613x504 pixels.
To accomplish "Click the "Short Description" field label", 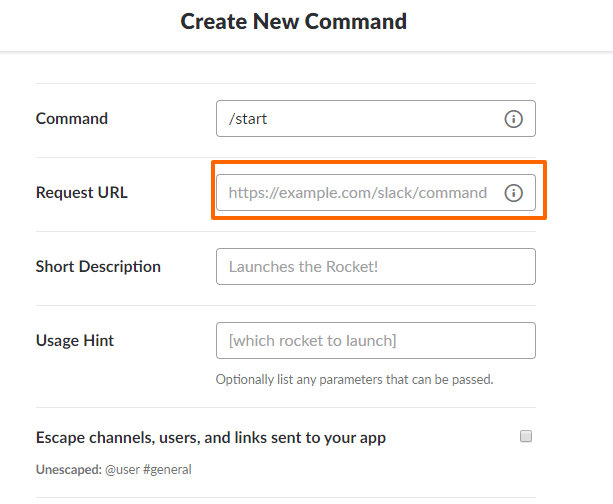I will (x=98, y=267).
